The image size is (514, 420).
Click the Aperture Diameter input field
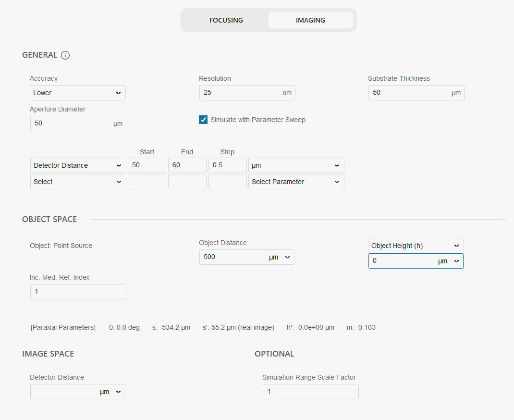[x=71, y=124]
